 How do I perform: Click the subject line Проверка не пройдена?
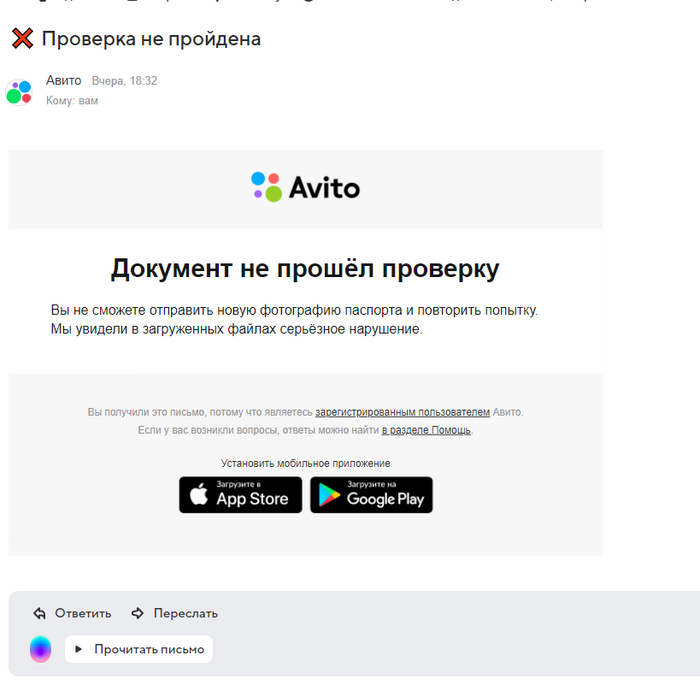point(151,39)
